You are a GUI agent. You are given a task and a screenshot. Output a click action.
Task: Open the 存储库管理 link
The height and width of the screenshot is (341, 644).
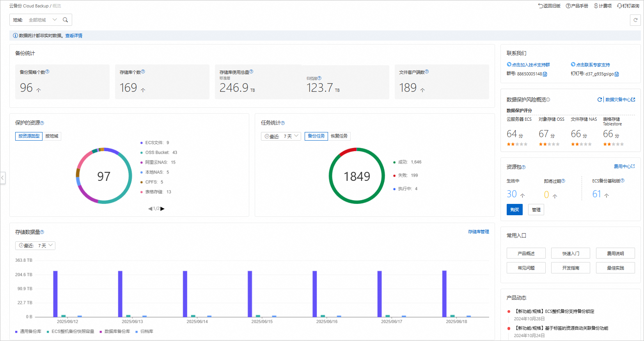(x=478, y=232)
